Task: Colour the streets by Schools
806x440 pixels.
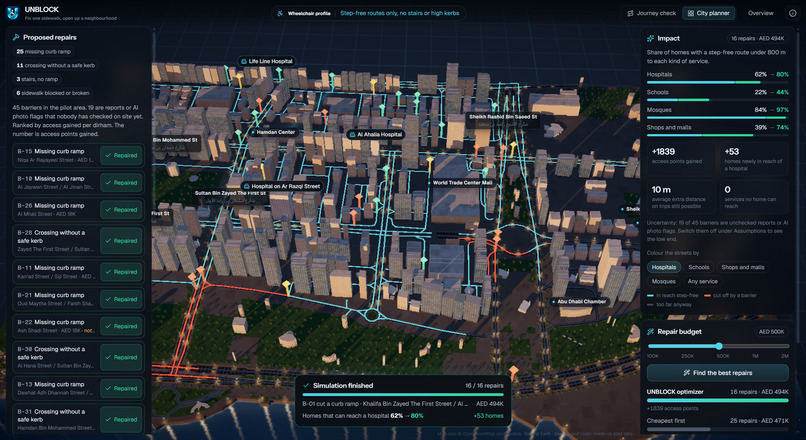Action: (699, 267)
